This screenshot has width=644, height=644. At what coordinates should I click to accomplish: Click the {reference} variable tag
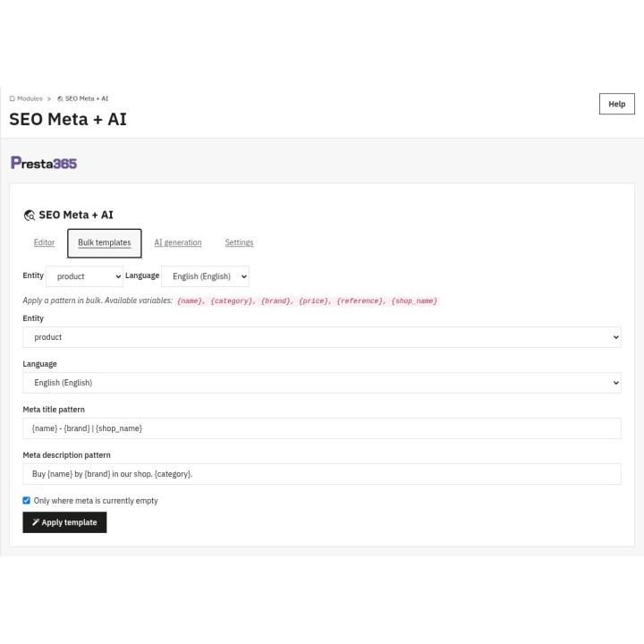pyautogui.click(x=361, y=301)
